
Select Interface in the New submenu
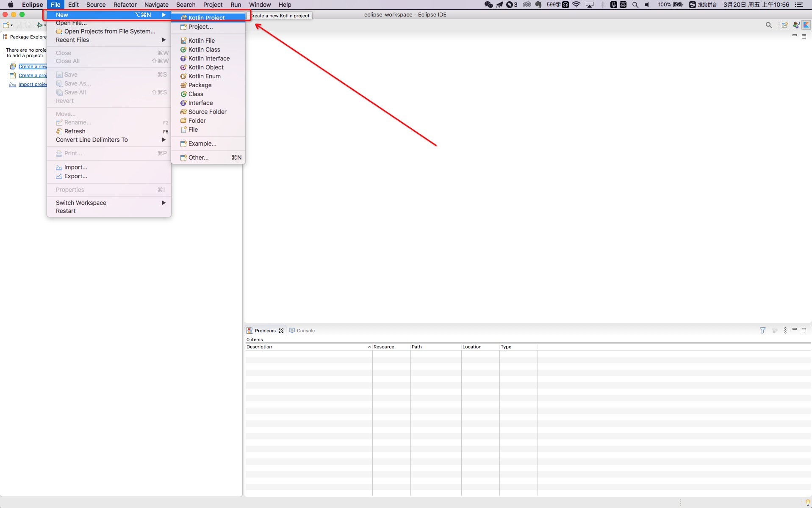click(x=208, y=103)
